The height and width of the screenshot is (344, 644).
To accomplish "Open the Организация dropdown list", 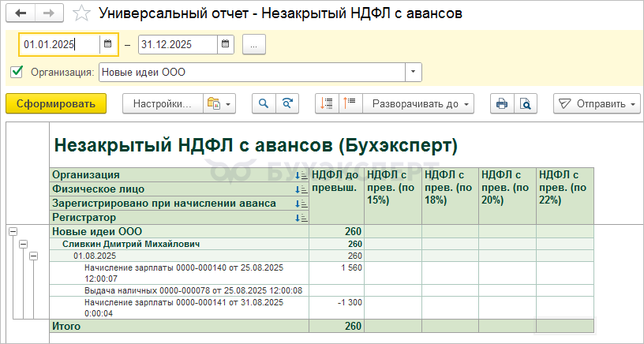I will tap(414, 73).
